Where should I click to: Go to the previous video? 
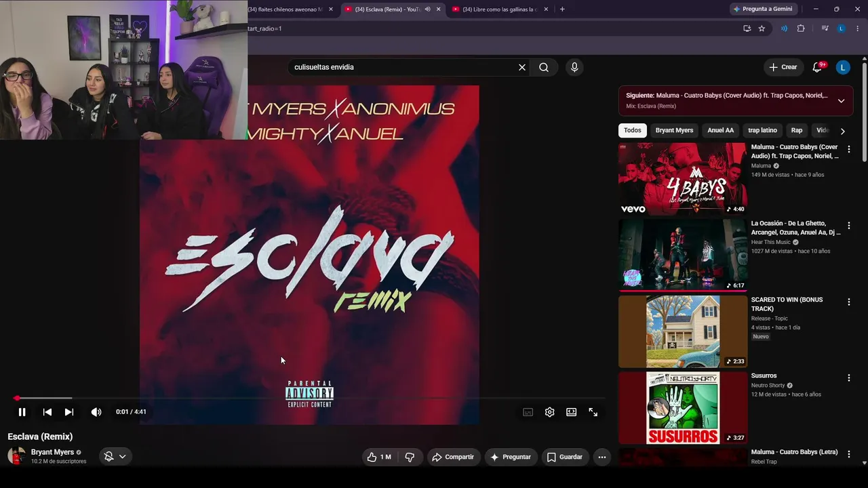pyautogui.click(x=47, y=412)
